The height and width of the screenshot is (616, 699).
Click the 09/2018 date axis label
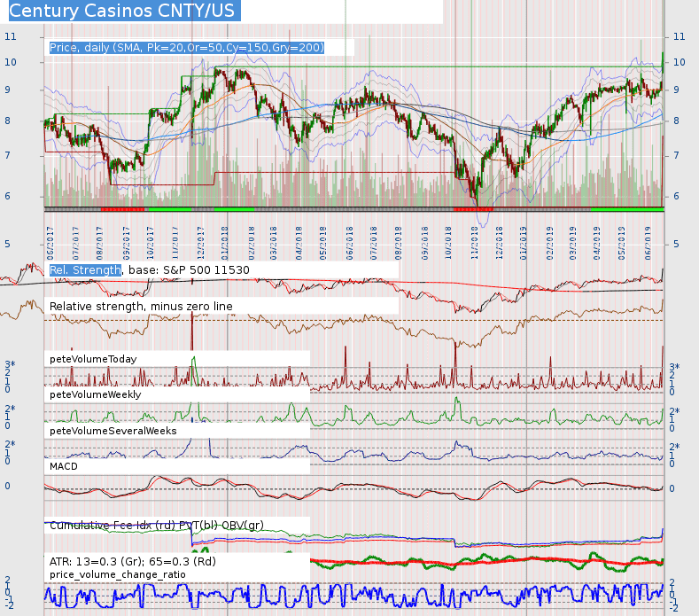click(425, 243)
